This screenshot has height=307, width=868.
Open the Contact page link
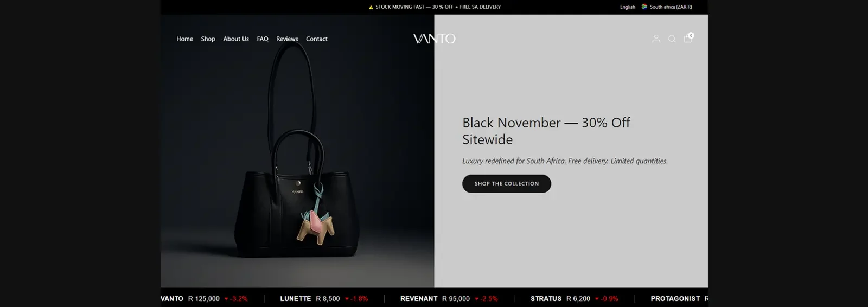coord(317,39)
